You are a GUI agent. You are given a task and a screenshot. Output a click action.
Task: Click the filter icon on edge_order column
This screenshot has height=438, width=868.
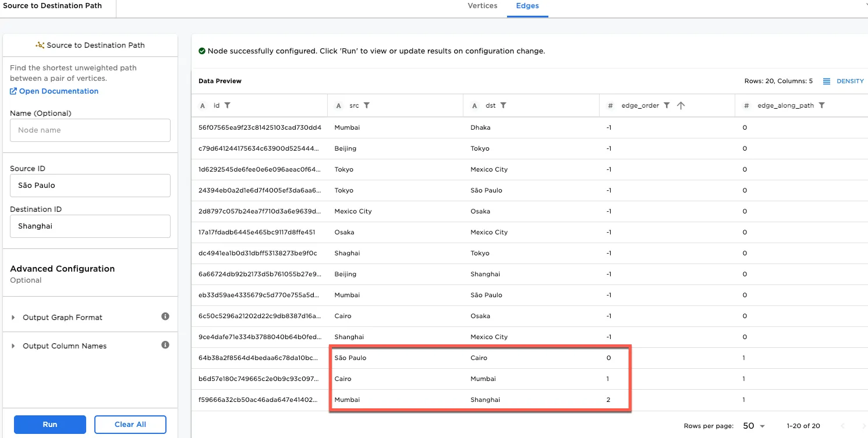(667, 106)
